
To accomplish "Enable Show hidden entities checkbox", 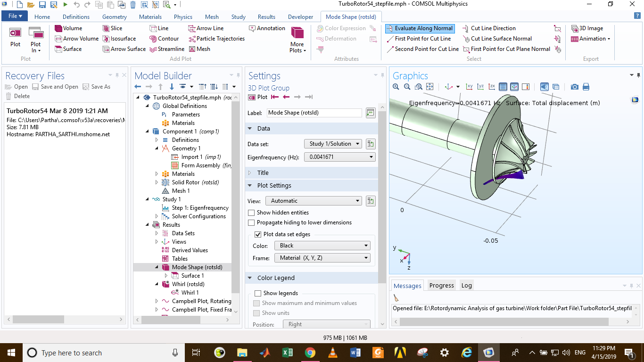I will 252,213.
